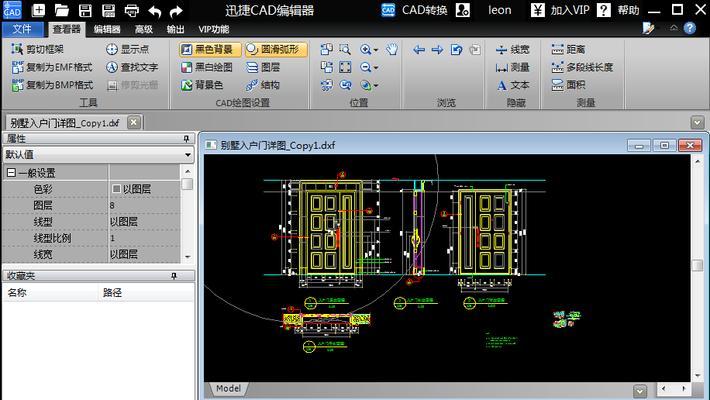Click the fit to window extents icon

(345, 67)
